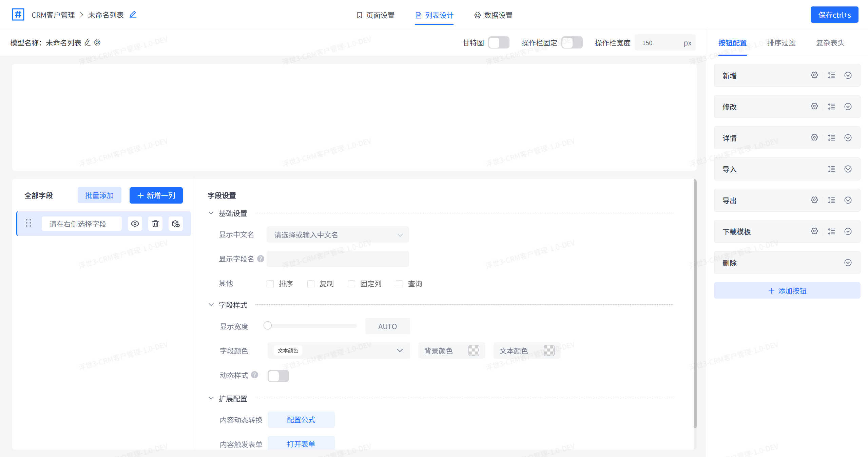Check the 固定列 checkbox
This screenshot has height=457, width=868.
click(x=351, y=284)
